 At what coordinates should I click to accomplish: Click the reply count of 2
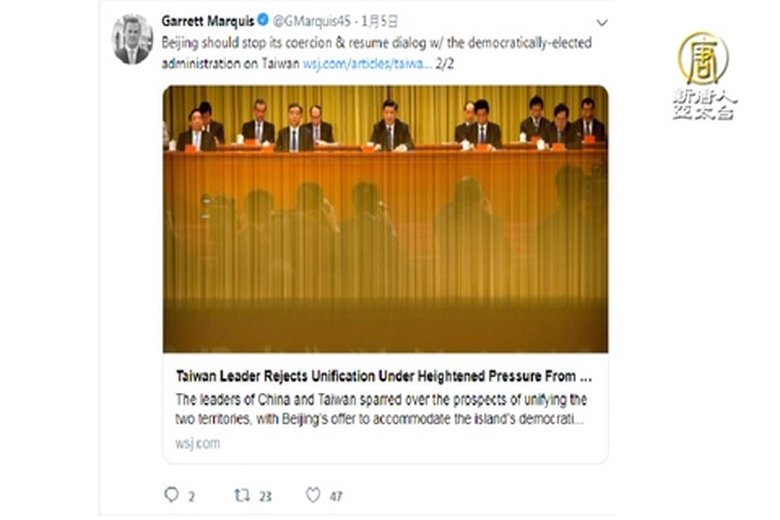coord(191,495)
